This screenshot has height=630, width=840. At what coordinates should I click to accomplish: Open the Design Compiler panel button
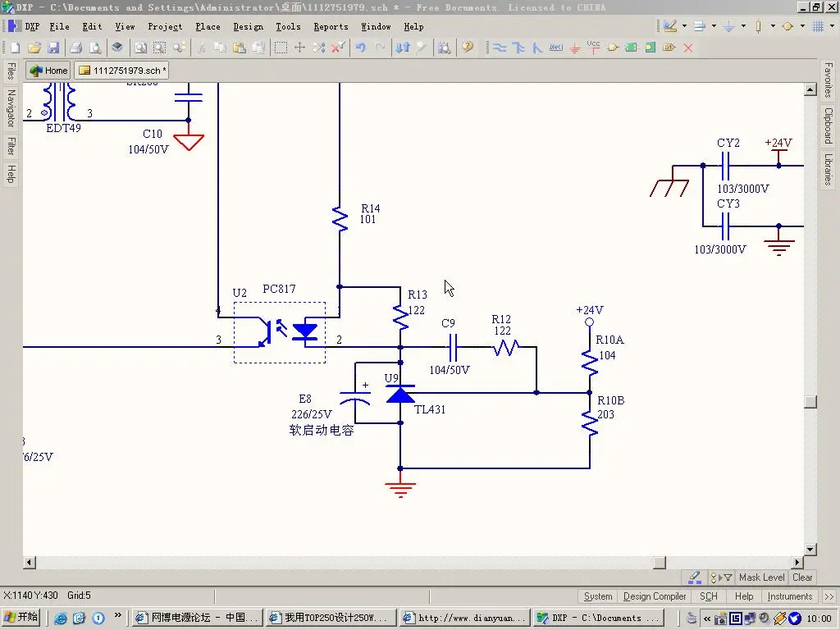(655, 596)
